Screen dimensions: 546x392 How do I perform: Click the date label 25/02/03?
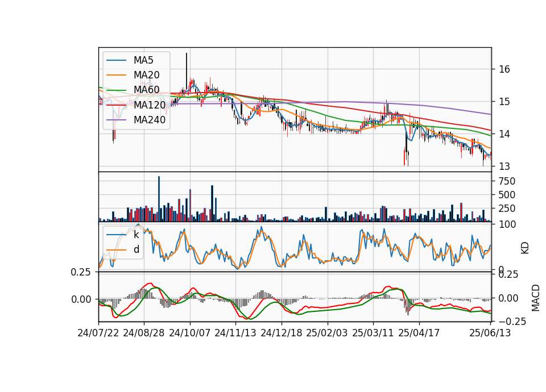(327, 333)
